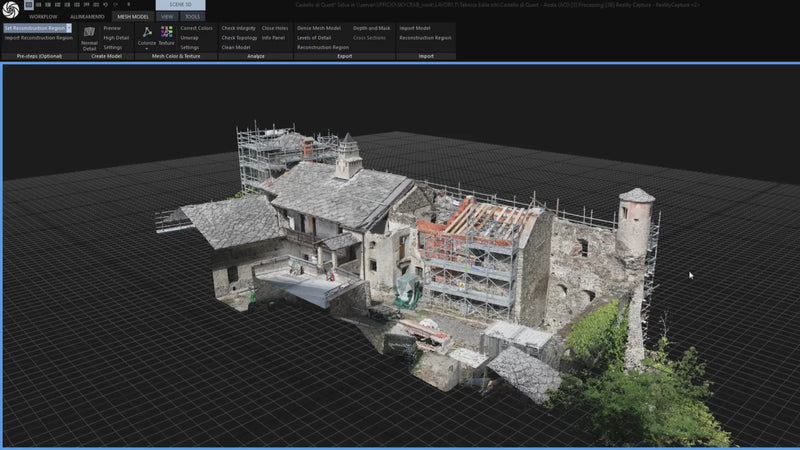Export the Dense Mesh Model

[319, 28]
